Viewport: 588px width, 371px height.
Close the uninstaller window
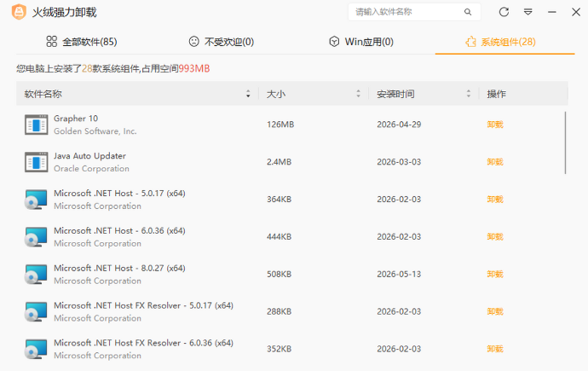coord(576,12)
